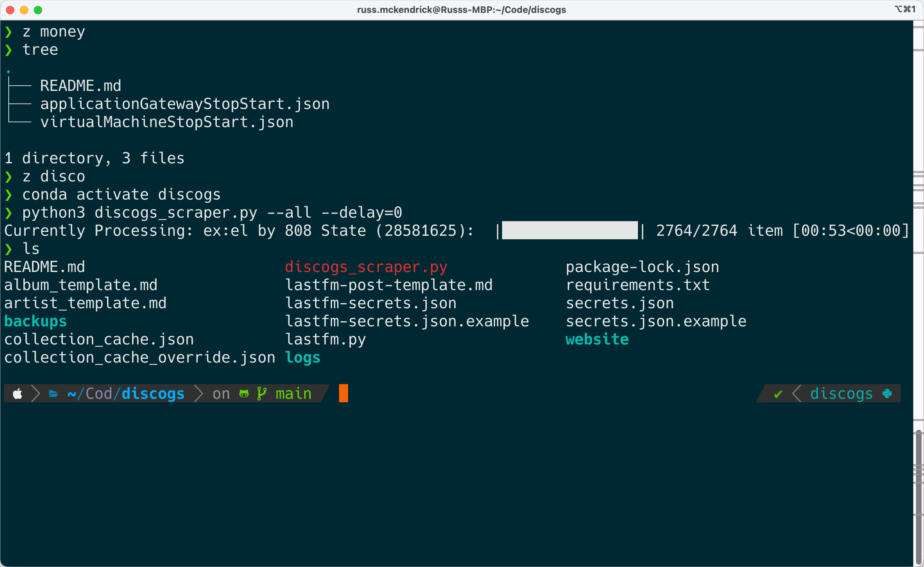Click the website directory name
Image resolution: width=924 pixels, height=567 pixels.
pos(597,339)
